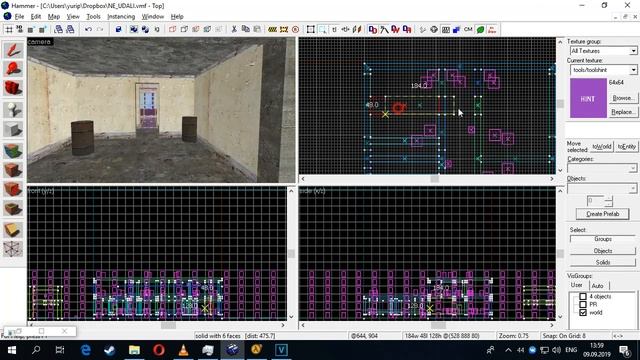
Task: Click the Group selection icon
Action: click(x=133, y=29)
